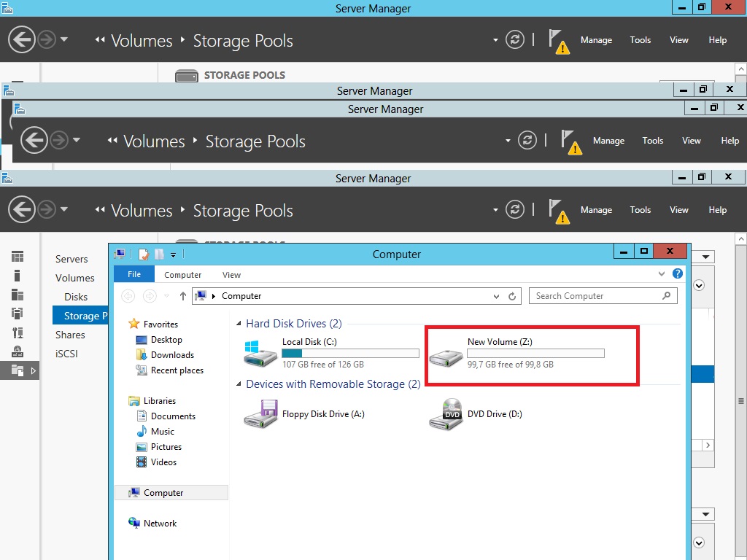This screenshot has height=560, width=747.
Task: Select Disks under Volumes
Action: point(76,297)
